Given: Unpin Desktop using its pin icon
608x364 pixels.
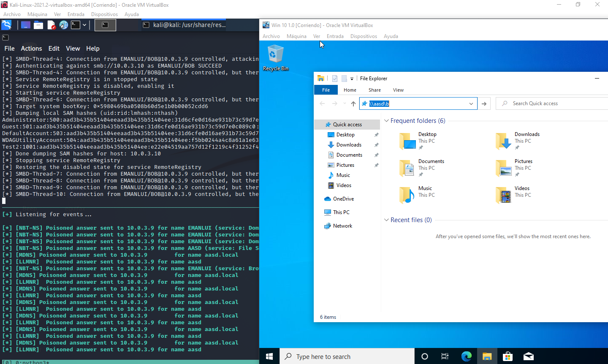Looking at the screenshot, I should [376, 135].
